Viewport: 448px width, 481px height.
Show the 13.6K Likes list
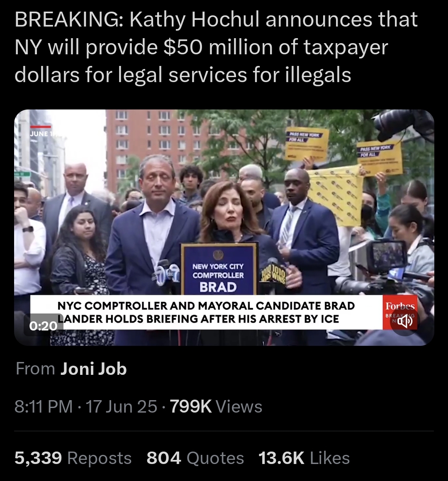[304, 458]
